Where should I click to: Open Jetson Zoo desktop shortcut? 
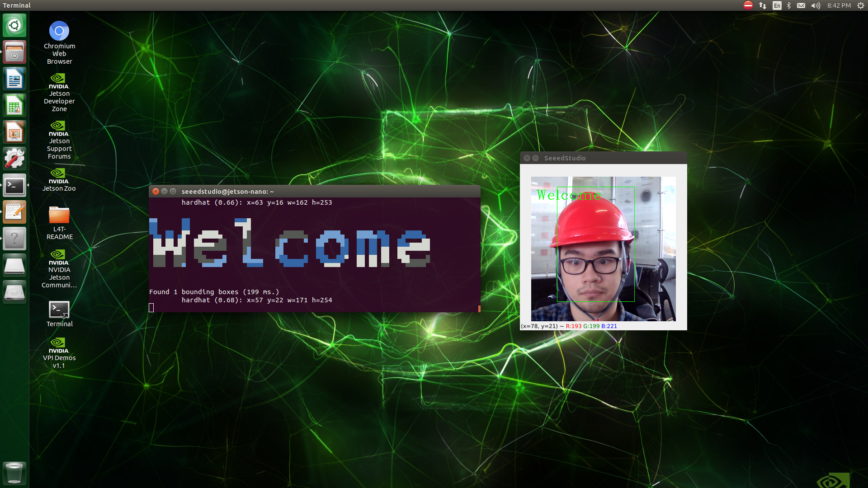pyautogui.click(x=59, y=179)
